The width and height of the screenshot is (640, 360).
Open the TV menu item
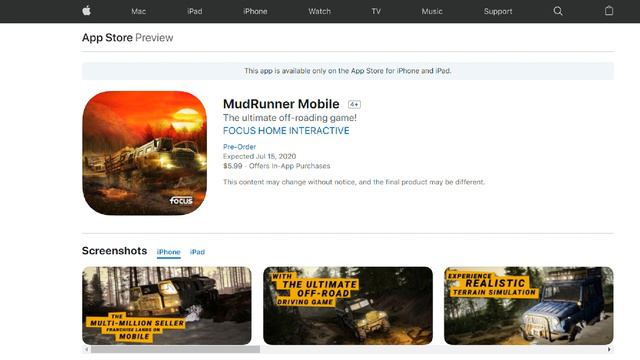(x=376, y=11)
